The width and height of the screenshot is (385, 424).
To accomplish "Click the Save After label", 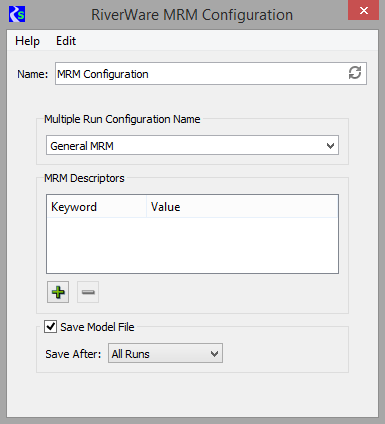I will coord(73,354).
